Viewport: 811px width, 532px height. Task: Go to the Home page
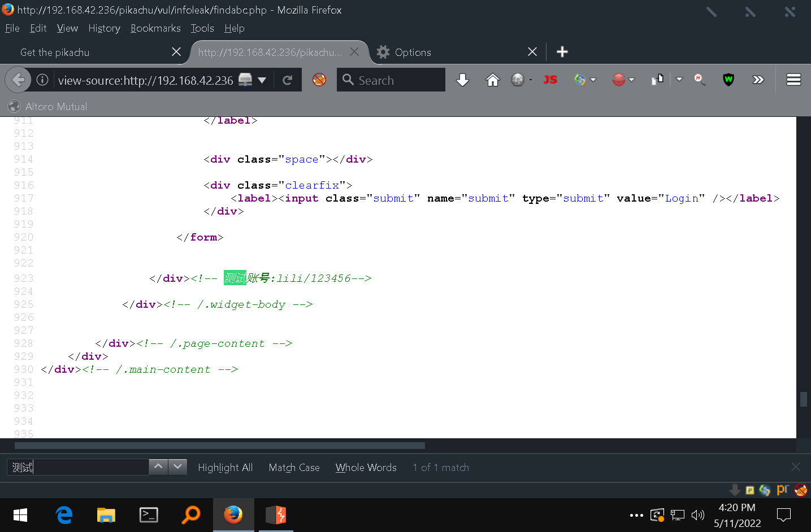493,80
